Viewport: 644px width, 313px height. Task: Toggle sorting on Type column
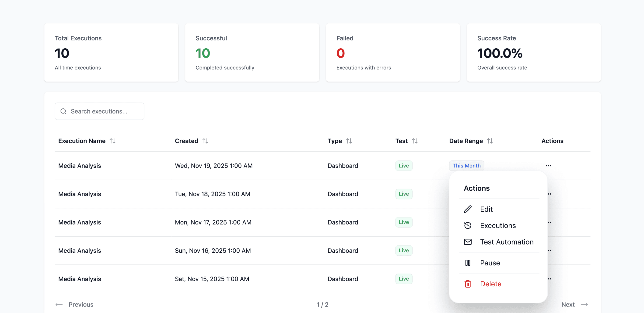[349, 141]
